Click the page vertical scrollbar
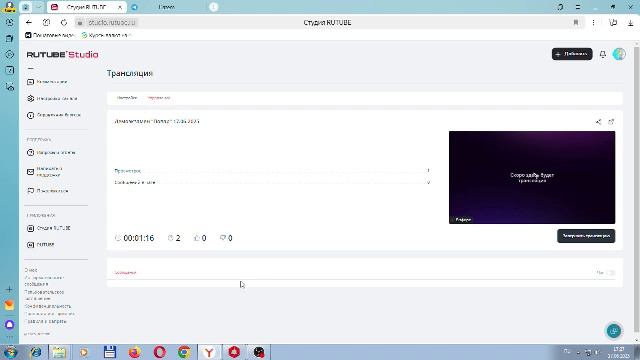640x360 pixels. click(x=637, y=188)
